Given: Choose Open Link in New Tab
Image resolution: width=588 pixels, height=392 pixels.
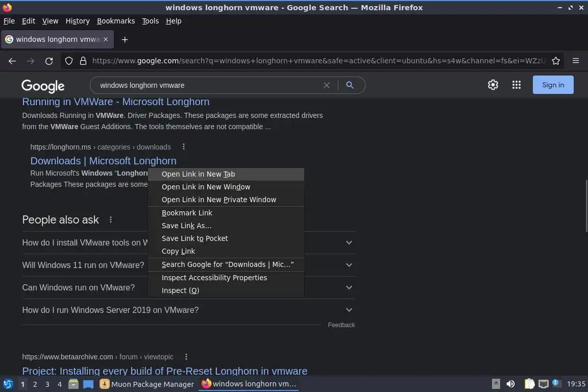Looking at the screenshot, I should (x=226, y=174).
